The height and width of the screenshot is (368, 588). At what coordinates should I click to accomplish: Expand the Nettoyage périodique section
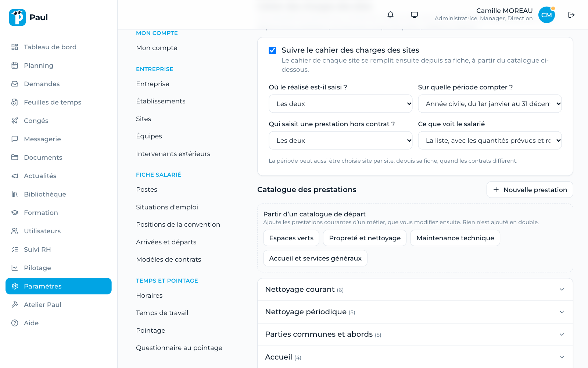[x=415, y=312]
